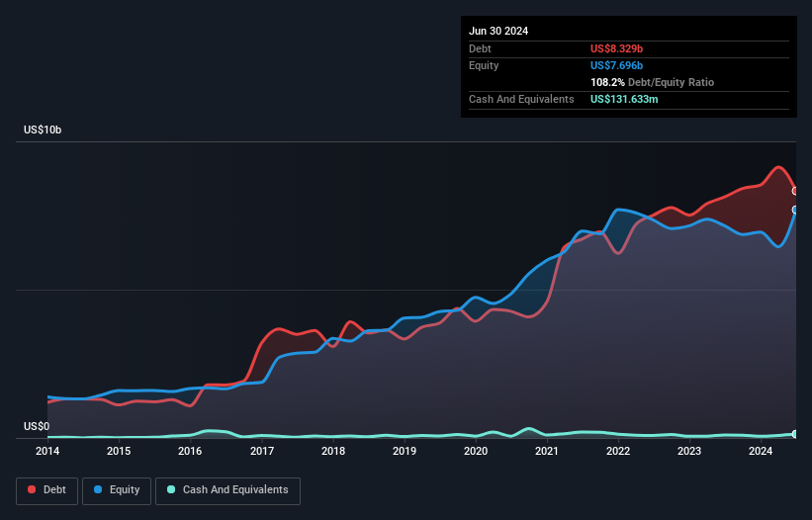Viewport: 812px width, 520px height.
Task: Click the US$8.329b debt value
Action: pyautogui.click(x=616, y=48)
